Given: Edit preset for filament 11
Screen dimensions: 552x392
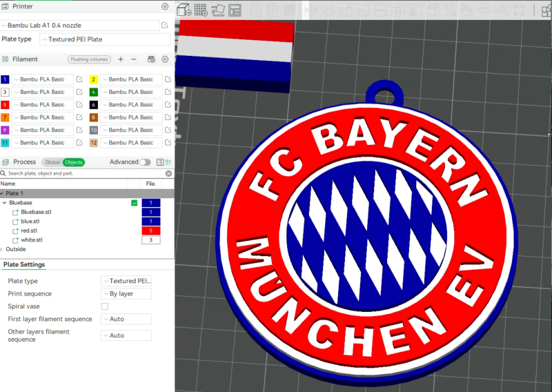Looking at the screenshot, I should (x=79, y=143).
